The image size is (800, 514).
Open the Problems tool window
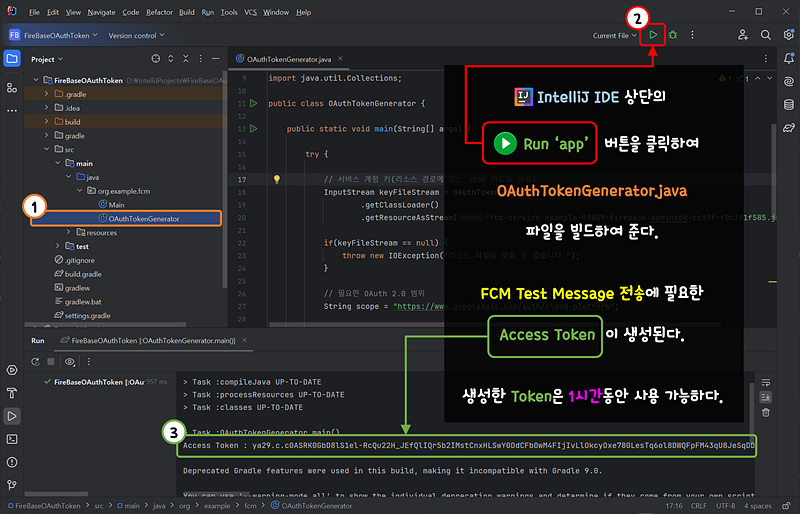12,462
